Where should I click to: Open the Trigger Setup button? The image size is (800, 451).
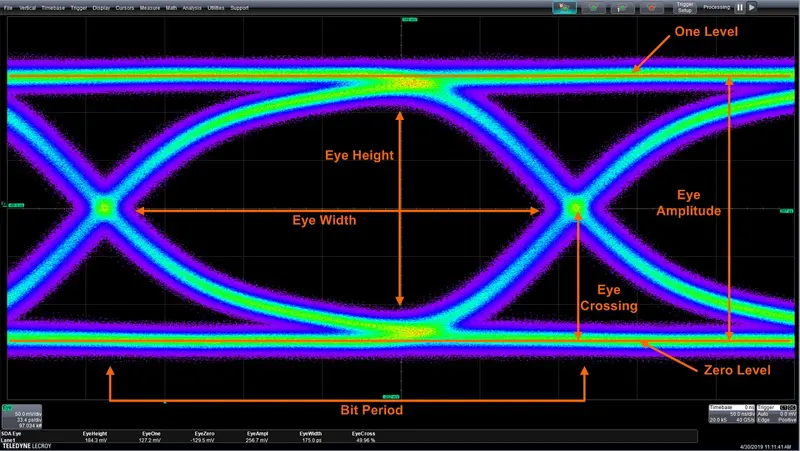coord(685,8)
